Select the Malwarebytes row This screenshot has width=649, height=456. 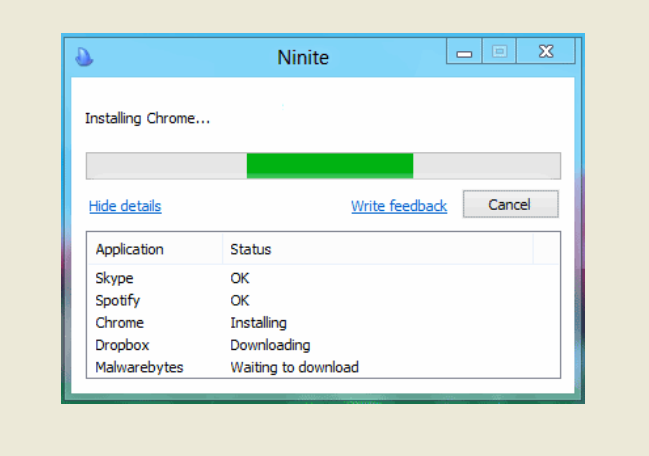coord(139,367)
